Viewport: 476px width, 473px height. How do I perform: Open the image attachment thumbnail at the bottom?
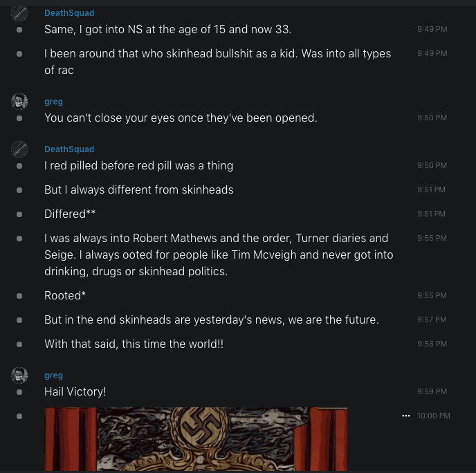click(x=196, y=439)
